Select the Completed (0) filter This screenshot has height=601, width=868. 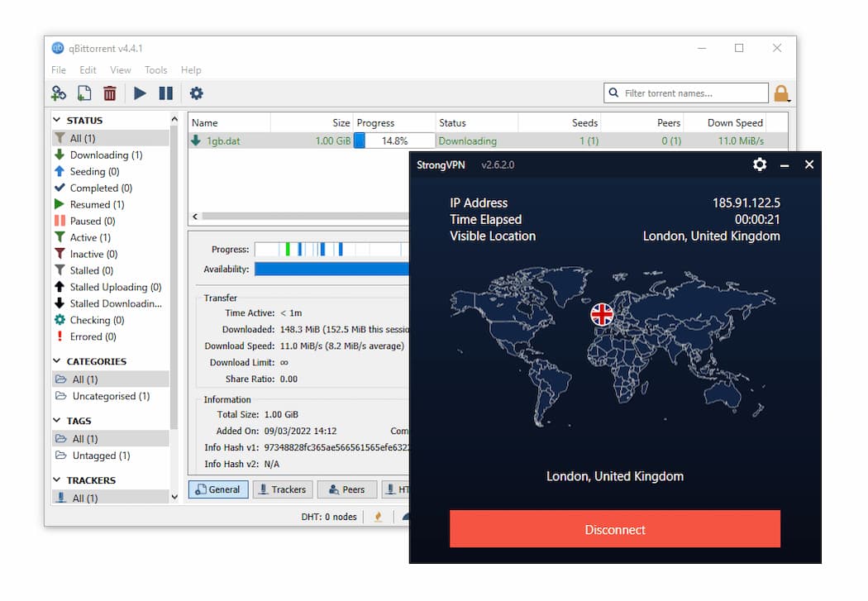click(x=110, y=188)
